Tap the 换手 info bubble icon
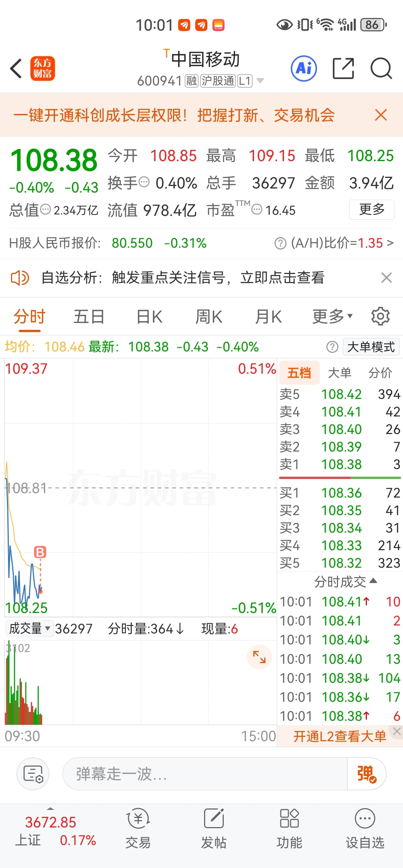This screenshot has width=403, height=868. [144, 182]
